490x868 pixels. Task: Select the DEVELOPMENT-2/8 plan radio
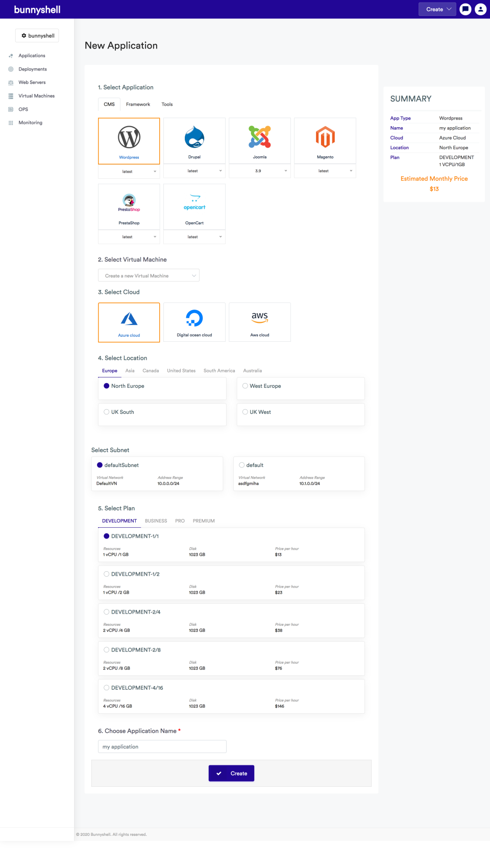point(107,650)
